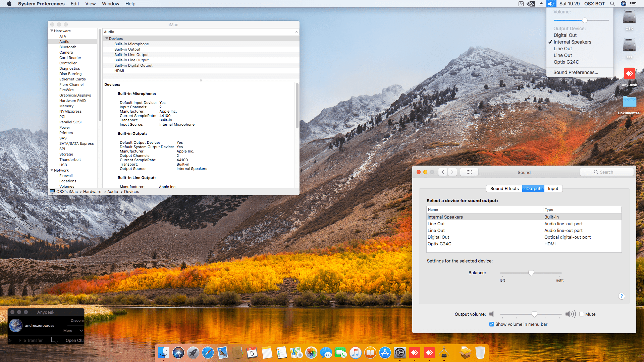Collapse the Network tree section
Screen dimensions: 644x362
52,170
